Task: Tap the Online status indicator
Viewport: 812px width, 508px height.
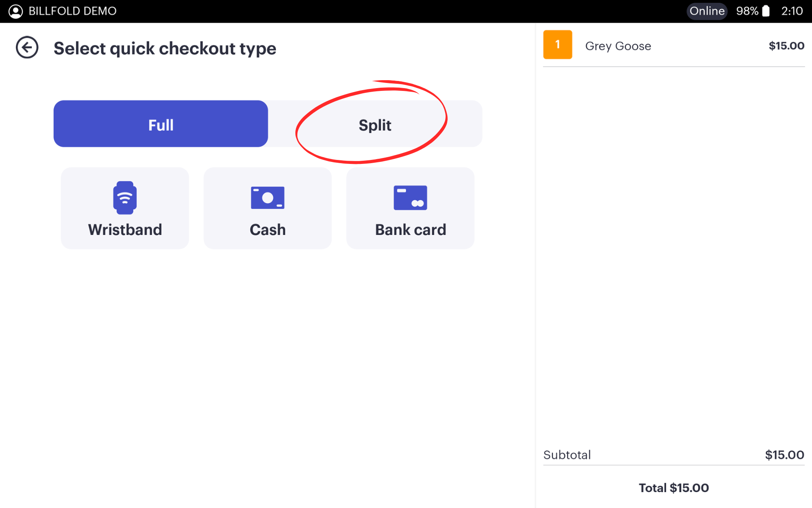Action: [x=707, y=11]
